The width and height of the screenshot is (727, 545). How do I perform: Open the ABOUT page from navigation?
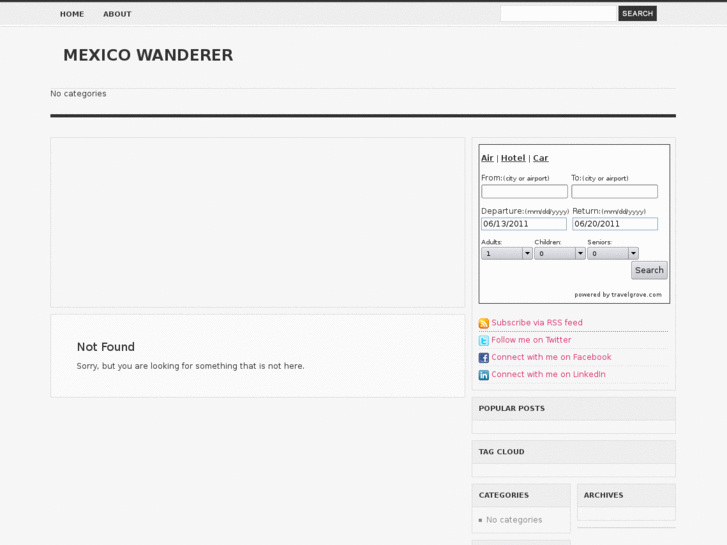117,14
